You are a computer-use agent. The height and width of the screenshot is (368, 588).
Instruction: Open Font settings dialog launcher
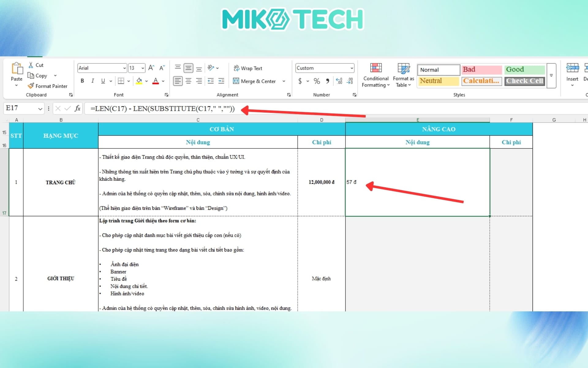(167, 95)
